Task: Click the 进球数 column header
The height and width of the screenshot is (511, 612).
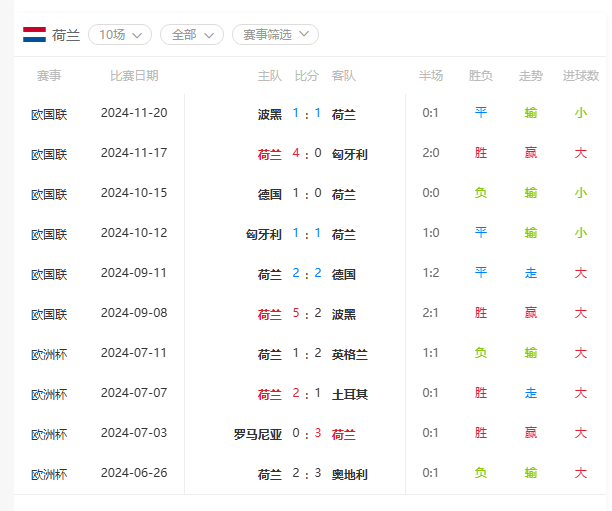Action: tap(581, 75)
